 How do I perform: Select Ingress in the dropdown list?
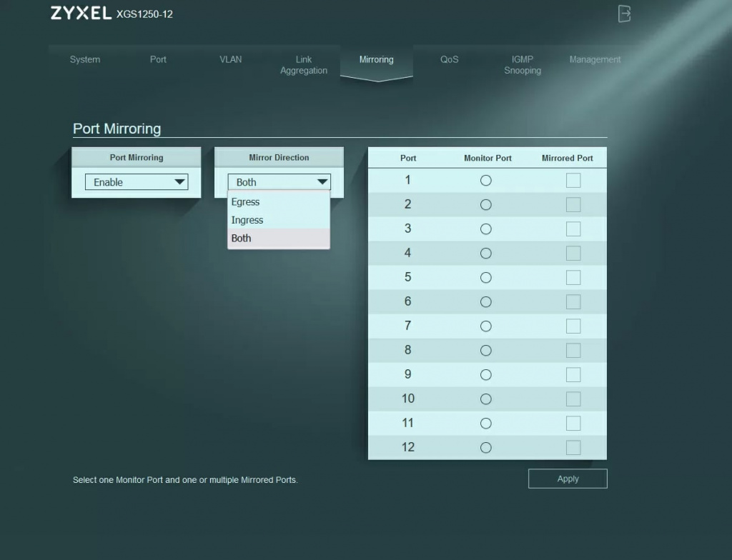click(x=278, y=220)
